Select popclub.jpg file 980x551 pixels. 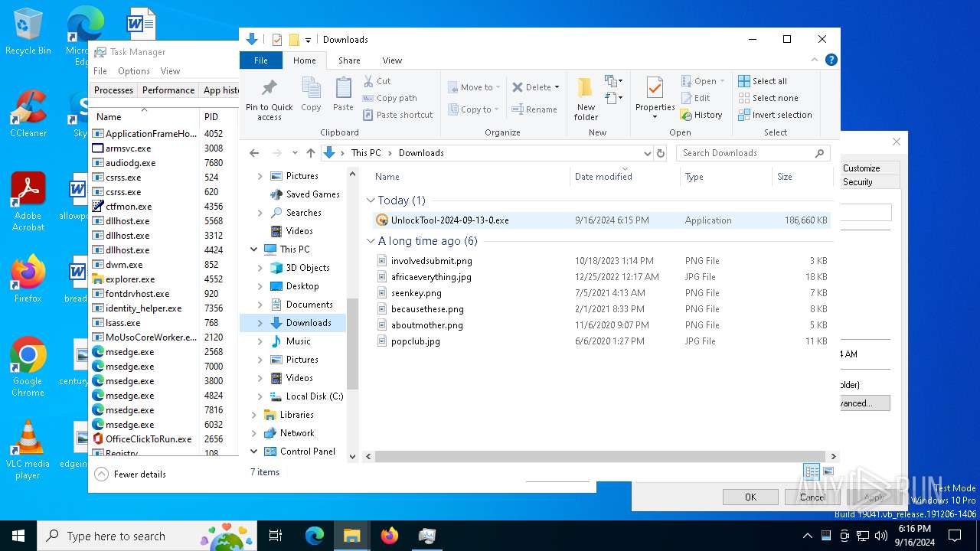pos(601,341)
